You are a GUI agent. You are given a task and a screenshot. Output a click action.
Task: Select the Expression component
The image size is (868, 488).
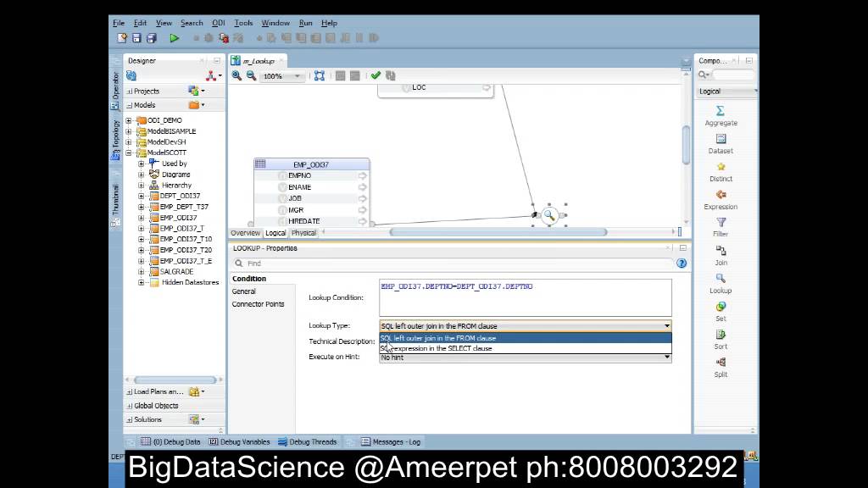pos(721,200)
